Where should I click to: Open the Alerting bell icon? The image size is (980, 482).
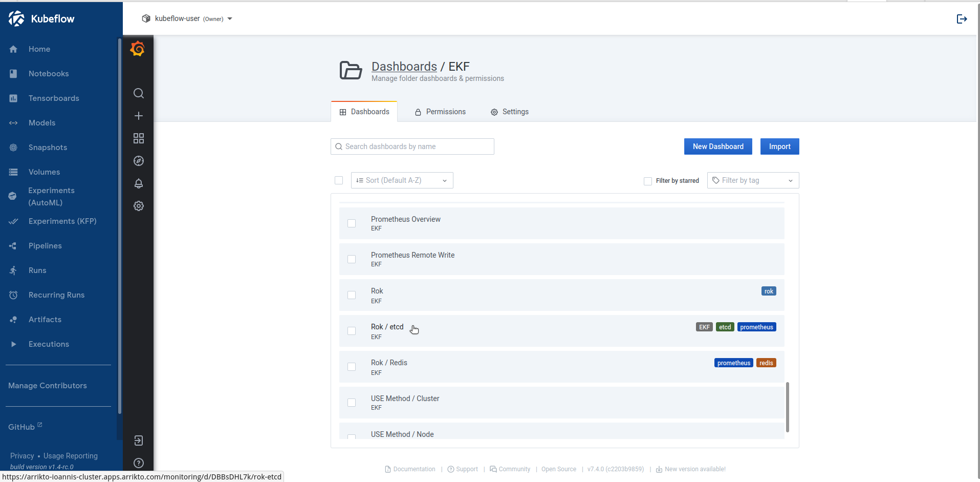coord(139,183)
